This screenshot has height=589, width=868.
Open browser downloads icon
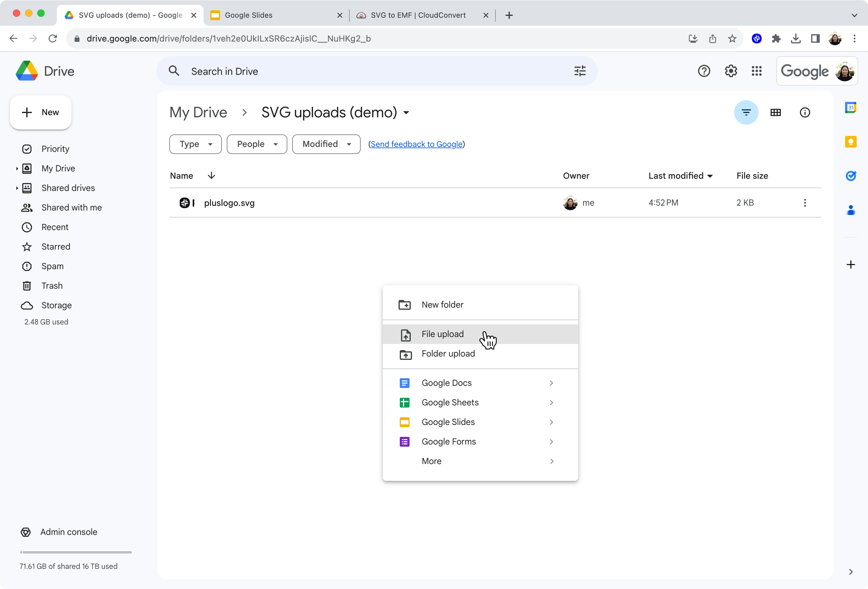coord(796,38)
